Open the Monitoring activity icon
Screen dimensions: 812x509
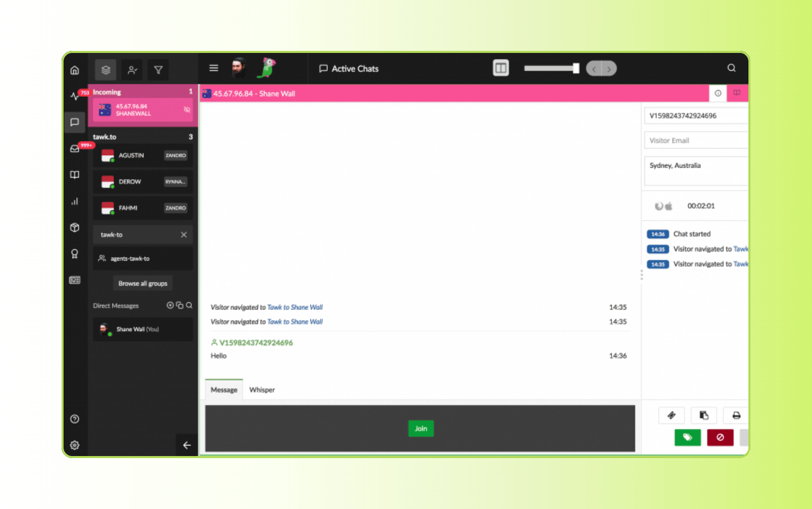[x=74, y=96]
